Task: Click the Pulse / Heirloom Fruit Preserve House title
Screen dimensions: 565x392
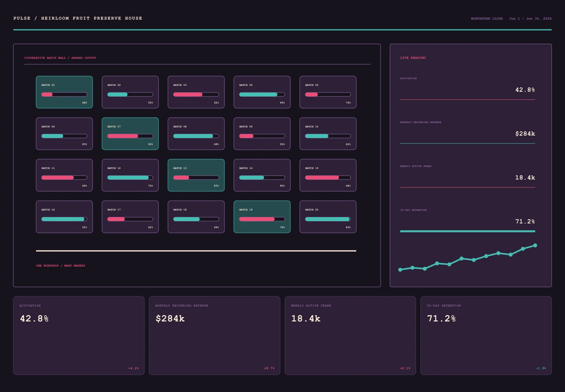Action: (78, 18)
